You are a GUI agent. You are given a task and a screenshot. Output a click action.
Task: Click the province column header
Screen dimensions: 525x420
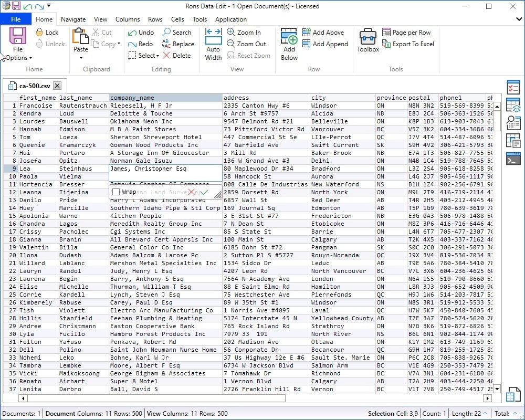click(x=391, y=98)
